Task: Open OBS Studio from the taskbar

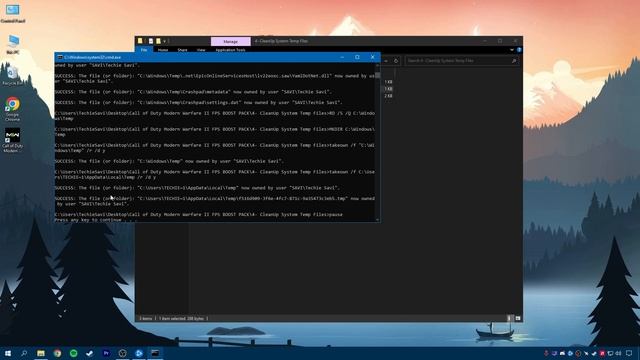Action: tap(122, 353)
